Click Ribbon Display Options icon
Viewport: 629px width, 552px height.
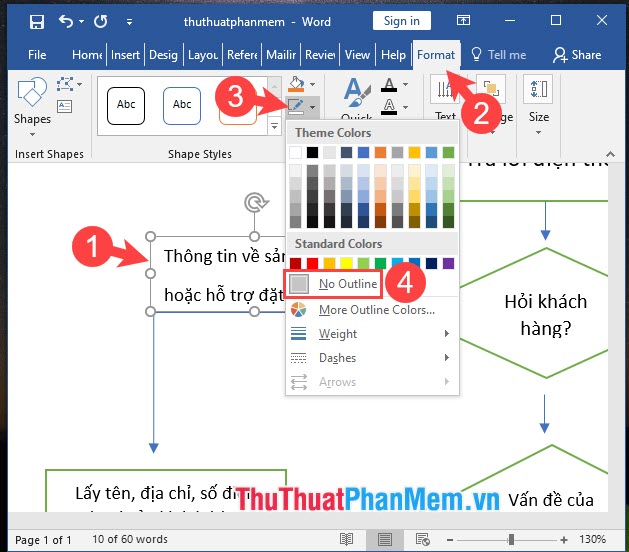click(463, 20)
